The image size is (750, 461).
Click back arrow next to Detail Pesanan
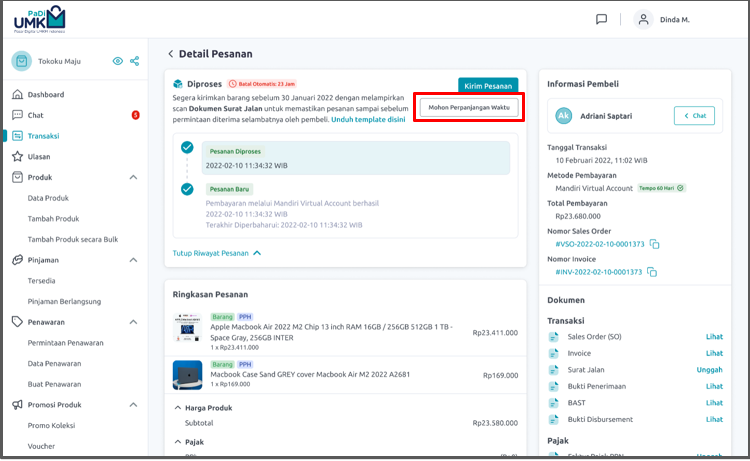(170, 54)
